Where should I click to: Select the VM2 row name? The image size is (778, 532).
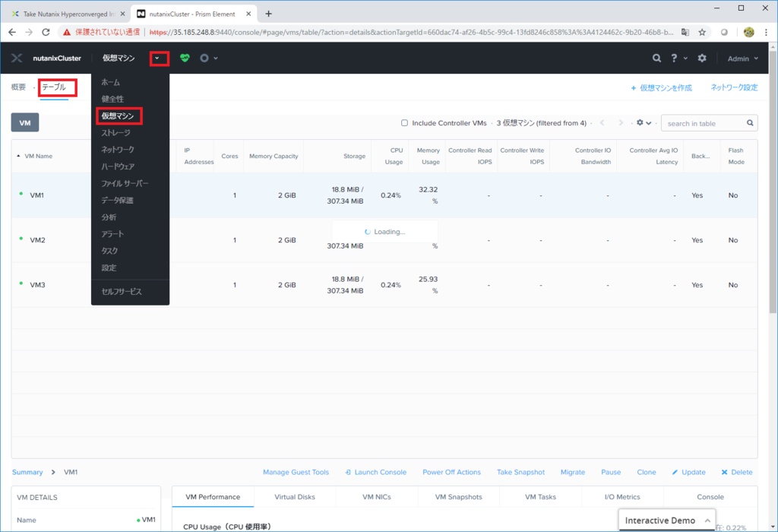point(37,239)
